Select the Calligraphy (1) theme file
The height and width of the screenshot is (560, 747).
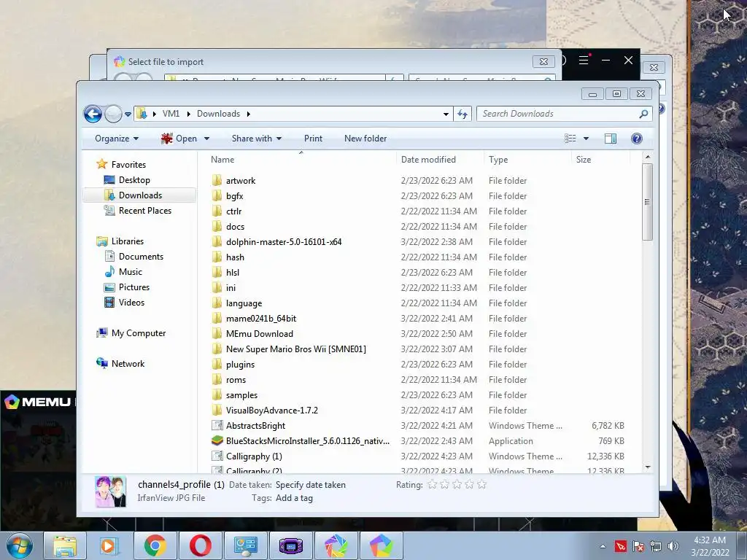(x=253, y=456)
